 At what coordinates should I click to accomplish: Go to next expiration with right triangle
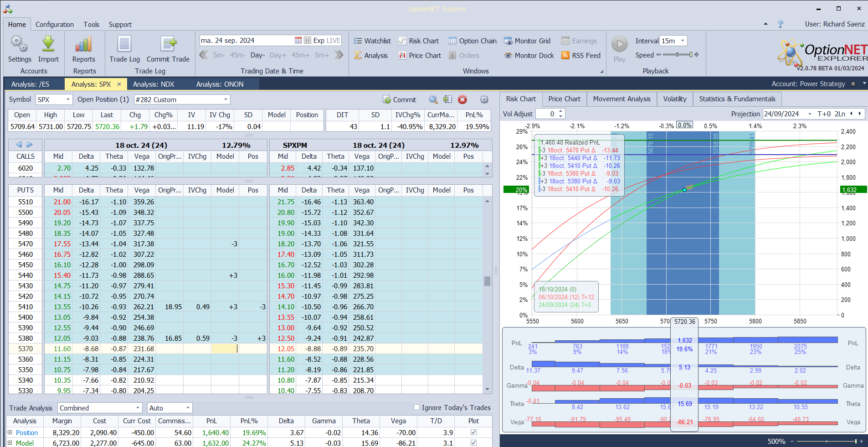(30, 144)
